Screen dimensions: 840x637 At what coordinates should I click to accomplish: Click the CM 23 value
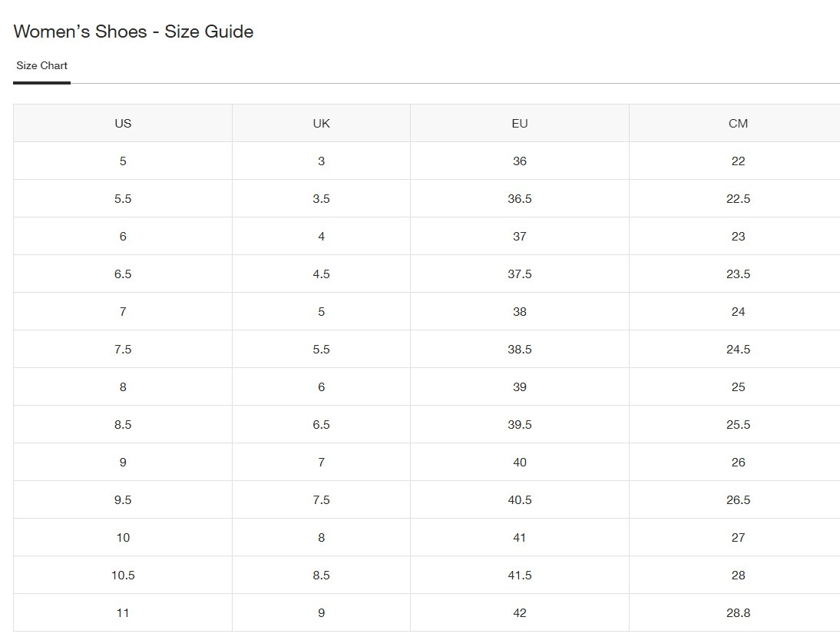(738, 237)
